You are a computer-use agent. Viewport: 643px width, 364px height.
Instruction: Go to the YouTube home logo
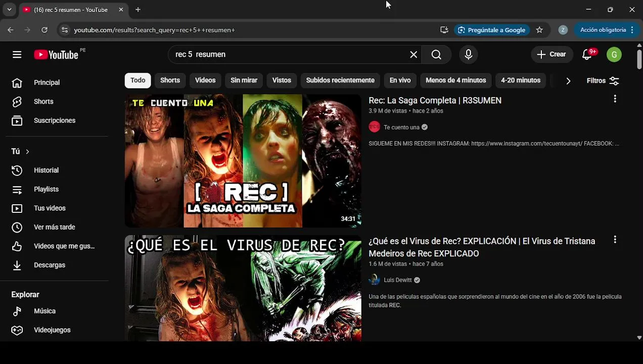tap(56, 55)
